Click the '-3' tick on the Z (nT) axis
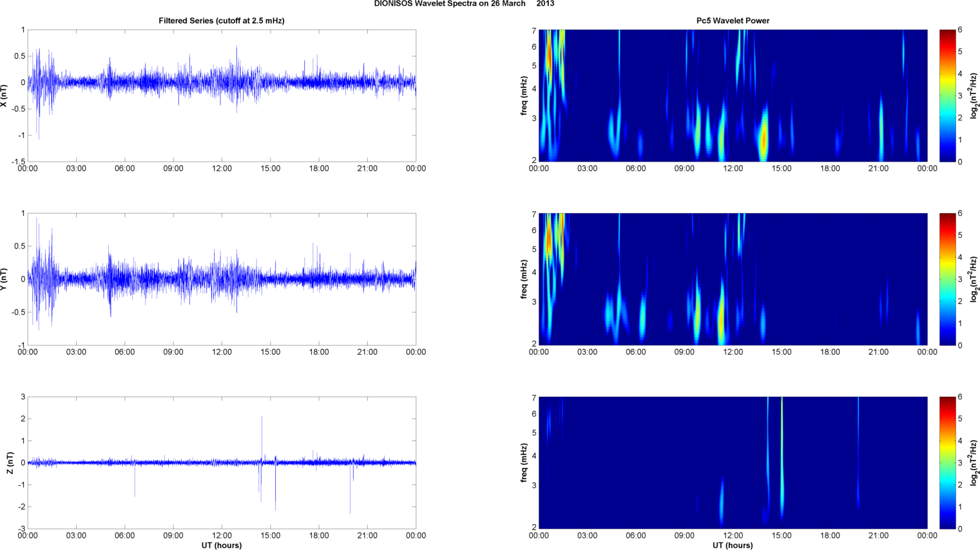Screen dimensions: 980x550 [21, 529]
